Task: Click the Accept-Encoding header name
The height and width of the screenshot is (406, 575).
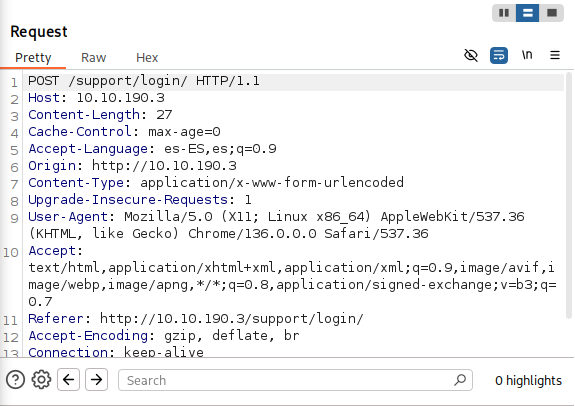Action: pyautogui.click(x=88, y=336)
